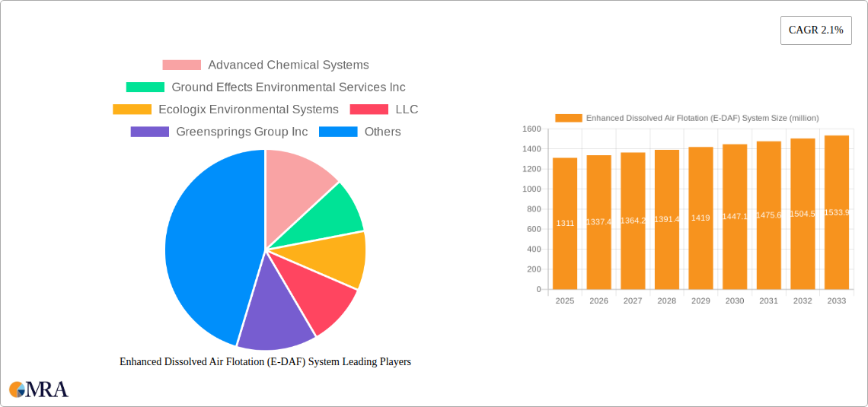The height and width of the screenshot is (407, 868).
Task: Click the MRA logo
Action: tap(40, 390)
